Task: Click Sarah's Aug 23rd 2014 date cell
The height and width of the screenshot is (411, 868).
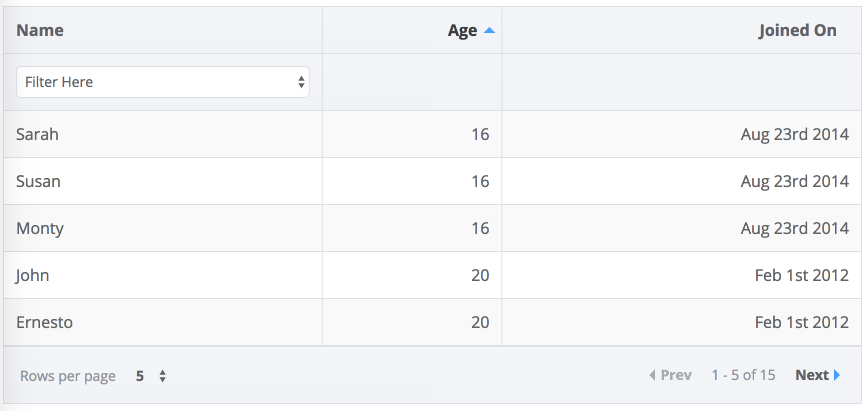Action: tap(794, 134)
